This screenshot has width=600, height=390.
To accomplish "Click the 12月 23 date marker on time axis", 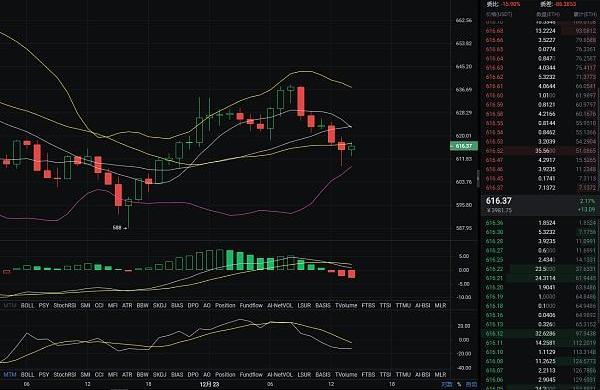I will click(210, 384).
